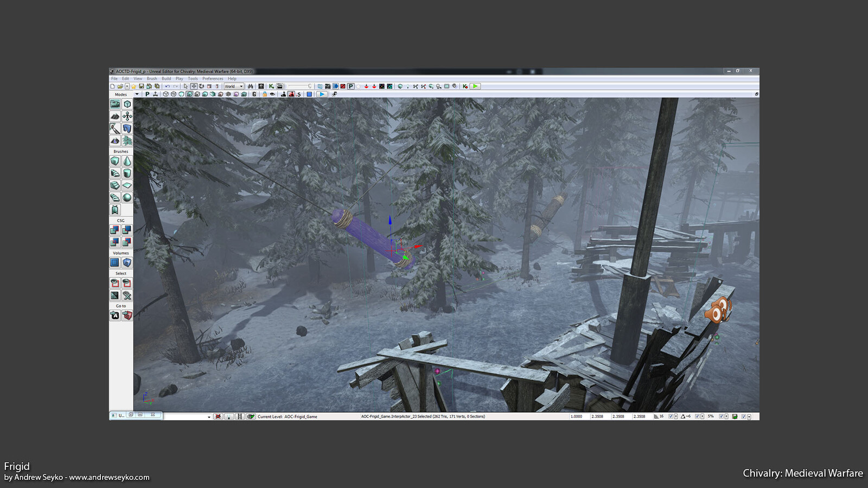Expand recent files arrow beside open icon
868x488 pixels.
[x=127, y=86]
